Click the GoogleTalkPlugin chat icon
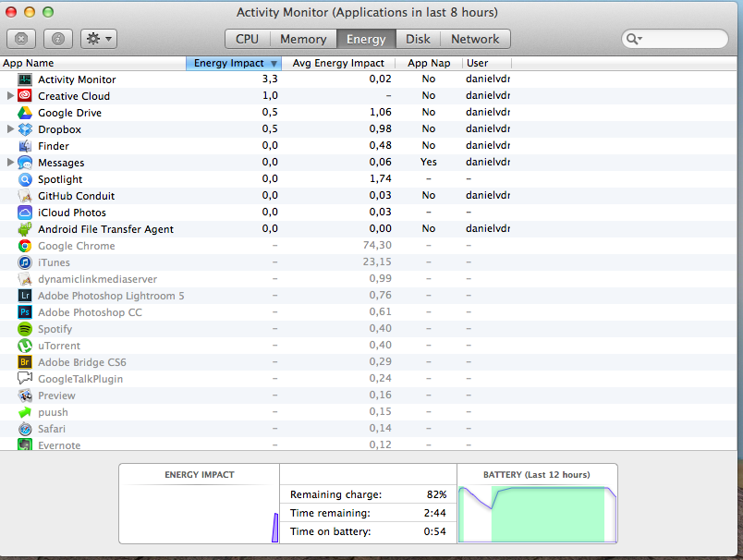 pos(25,379)
